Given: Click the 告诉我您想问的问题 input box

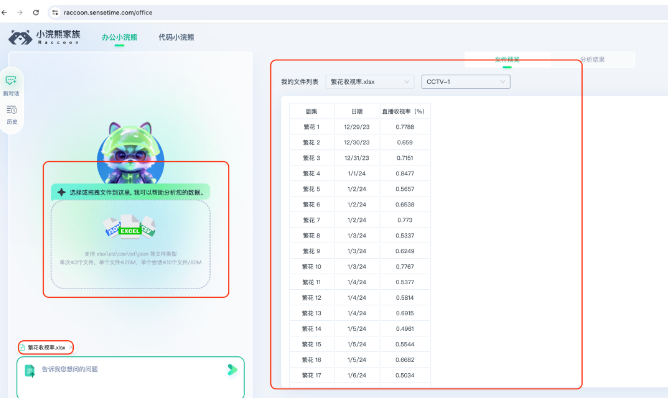Looking at the screenshot, I should point(131,377).
